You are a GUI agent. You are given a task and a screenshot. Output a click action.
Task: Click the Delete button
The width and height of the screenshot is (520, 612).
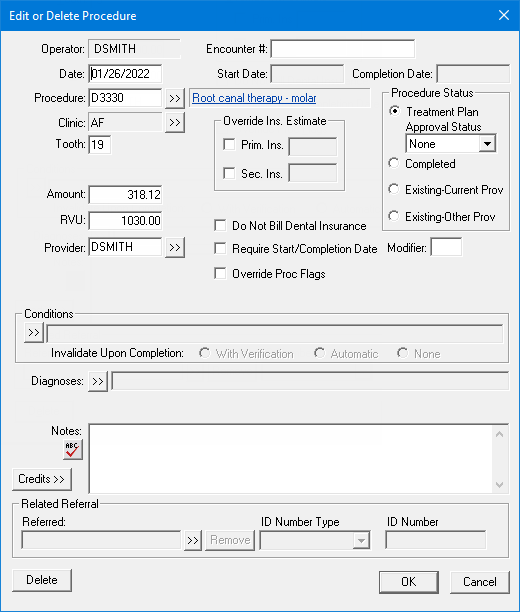[x=42, y=580]
